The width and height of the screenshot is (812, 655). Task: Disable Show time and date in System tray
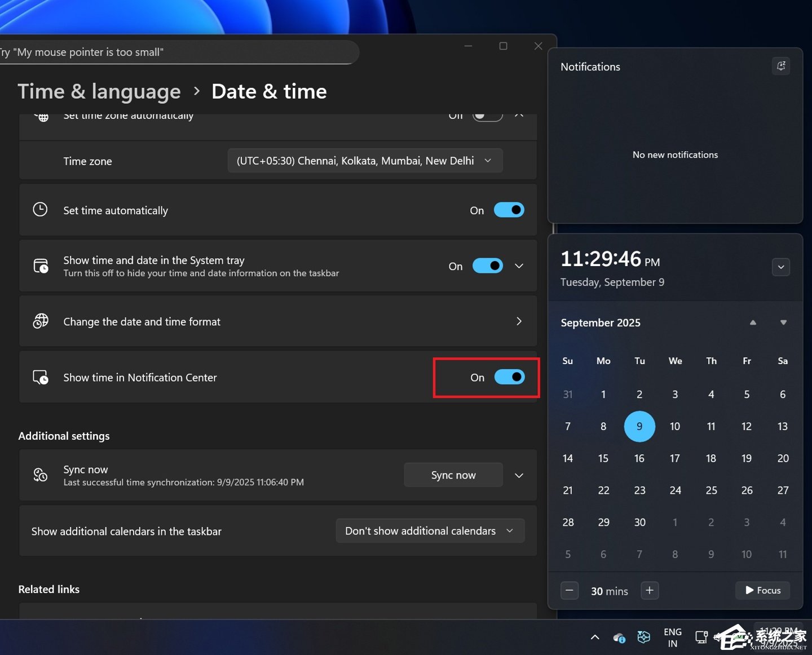tap(488, 266)
